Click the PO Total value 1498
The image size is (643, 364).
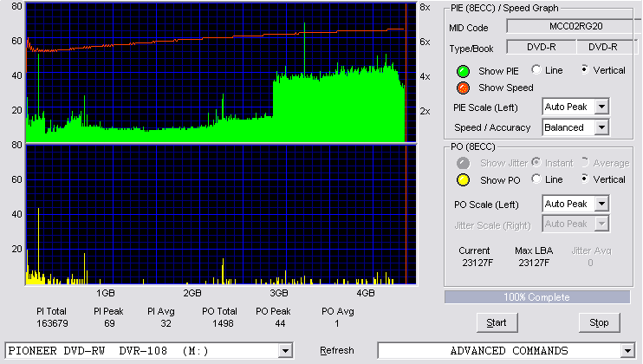pos(223,324)
